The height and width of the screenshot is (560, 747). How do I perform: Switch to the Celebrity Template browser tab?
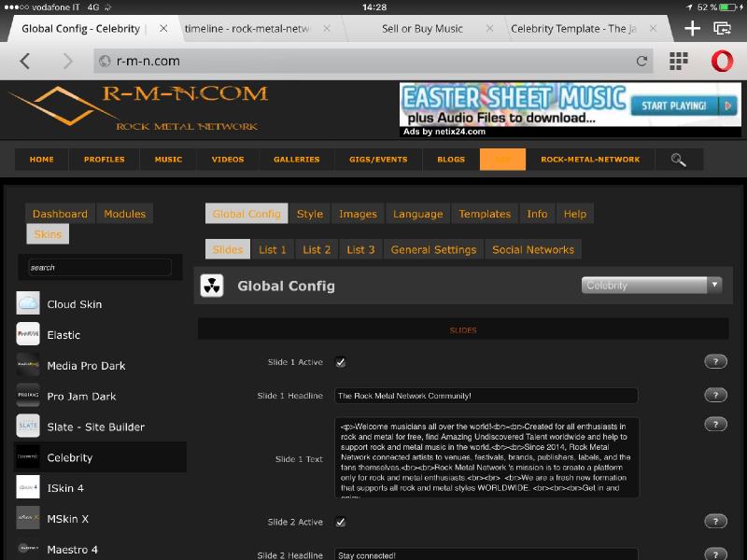(x=573, y=29)
